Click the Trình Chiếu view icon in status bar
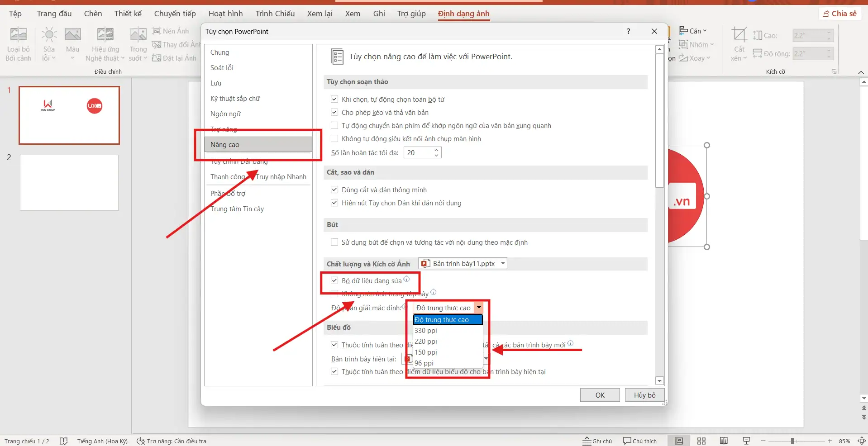 [746, 441]
